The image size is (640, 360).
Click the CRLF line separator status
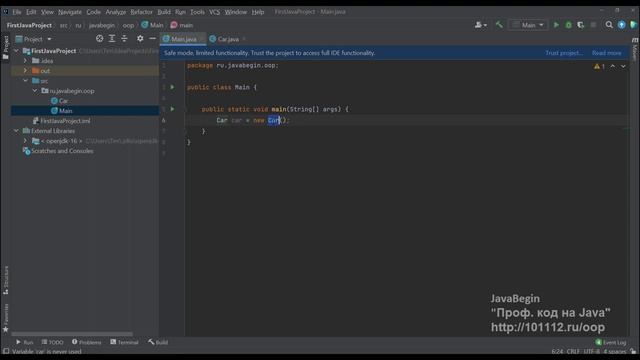click(x=573, y=351)
